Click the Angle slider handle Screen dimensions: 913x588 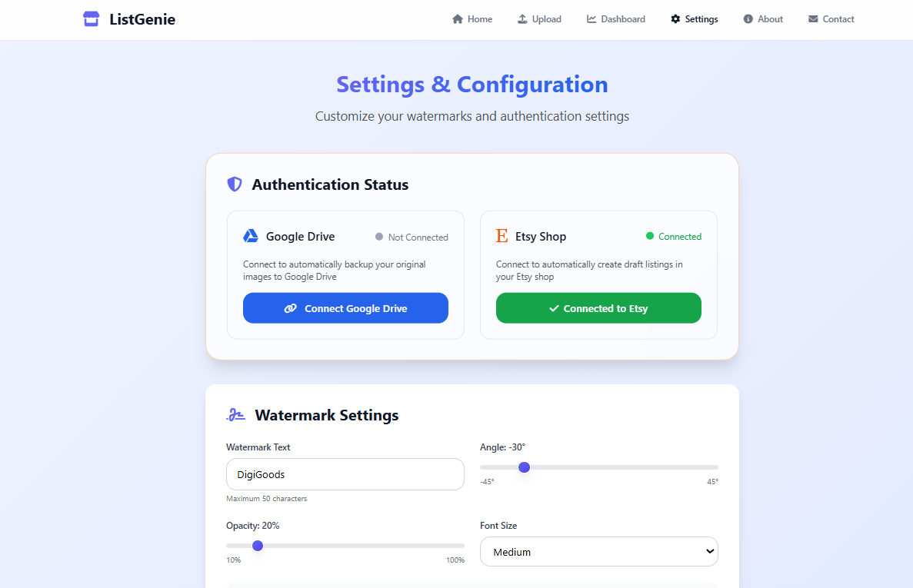click(524, 467)
